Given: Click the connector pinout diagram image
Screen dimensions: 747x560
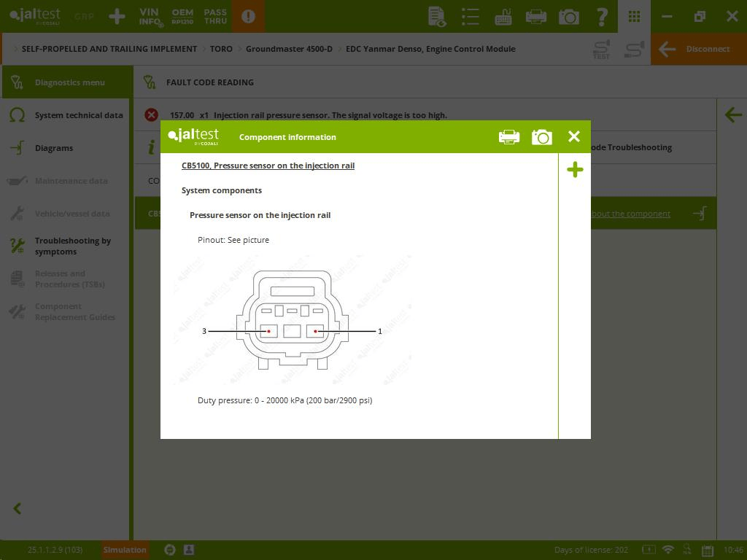Looking at the screenshot, I should tap(292, 321).
